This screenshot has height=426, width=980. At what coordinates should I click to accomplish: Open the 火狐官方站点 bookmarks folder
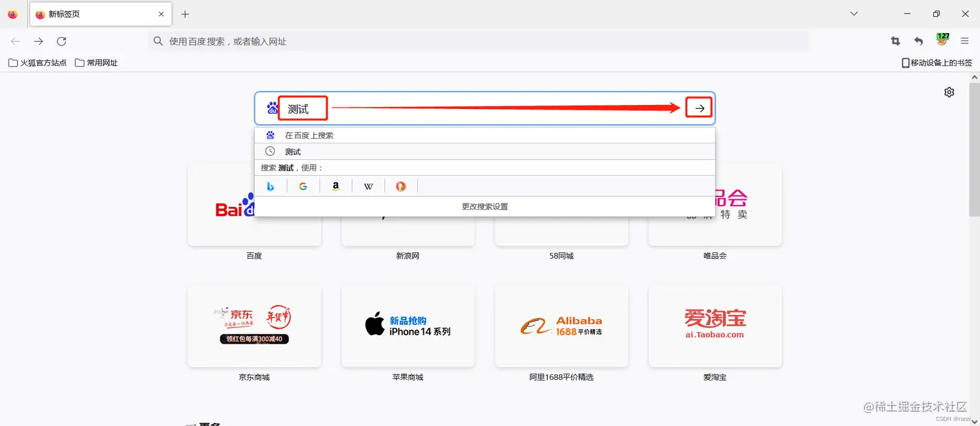tap(38, 63)
